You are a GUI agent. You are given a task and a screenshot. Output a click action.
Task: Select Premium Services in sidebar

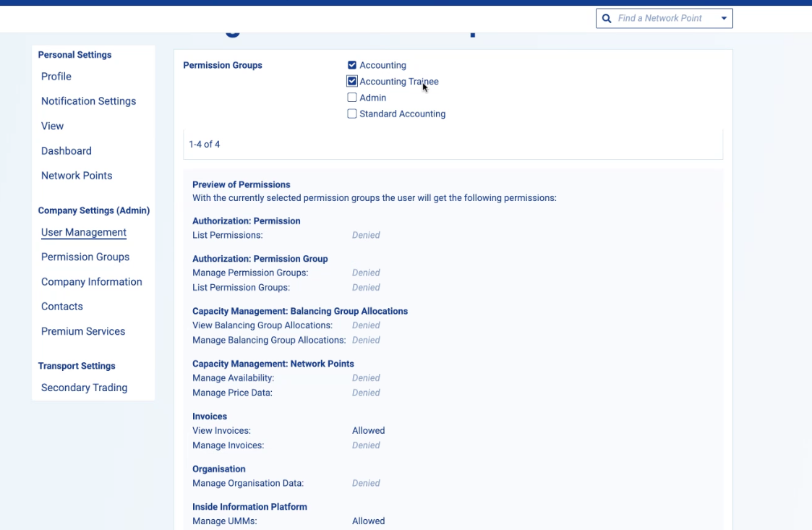point(83,331)
